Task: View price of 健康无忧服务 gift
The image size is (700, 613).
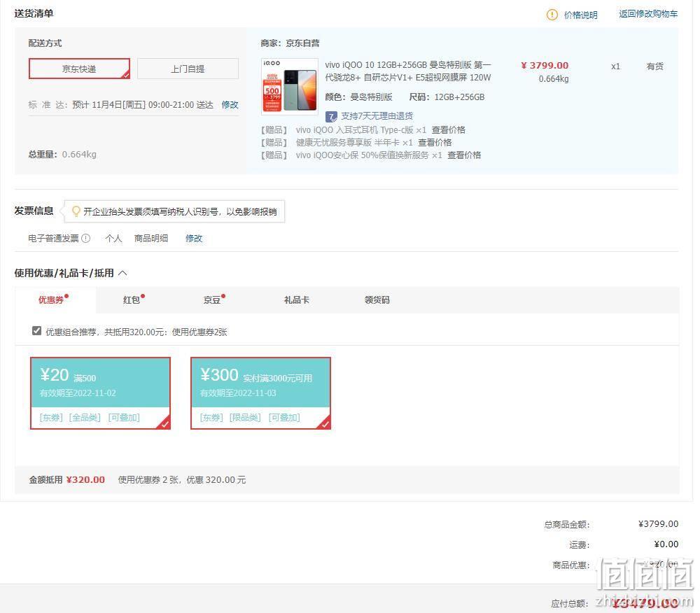Action: pos(435,142)
